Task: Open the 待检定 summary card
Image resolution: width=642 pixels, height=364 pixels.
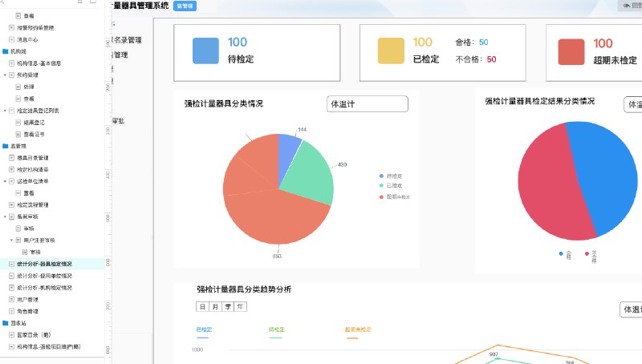Action: point(257,53)
